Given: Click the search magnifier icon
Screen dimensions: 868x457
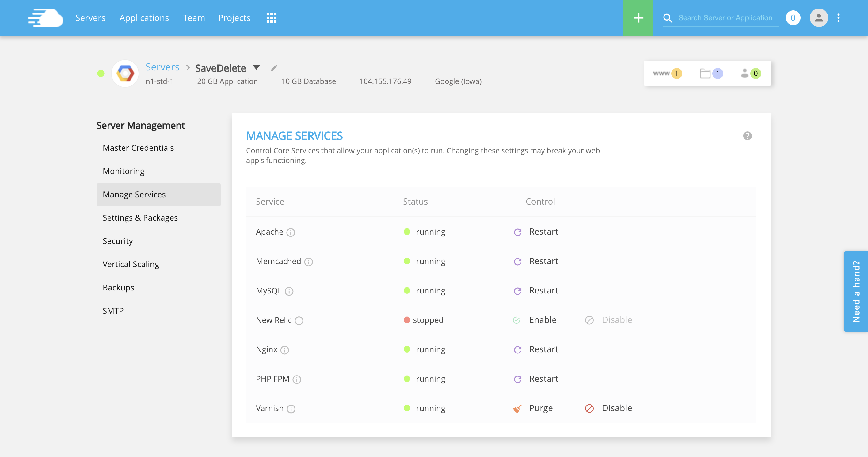Looking at the screenshot, I should tap(668, 18).
